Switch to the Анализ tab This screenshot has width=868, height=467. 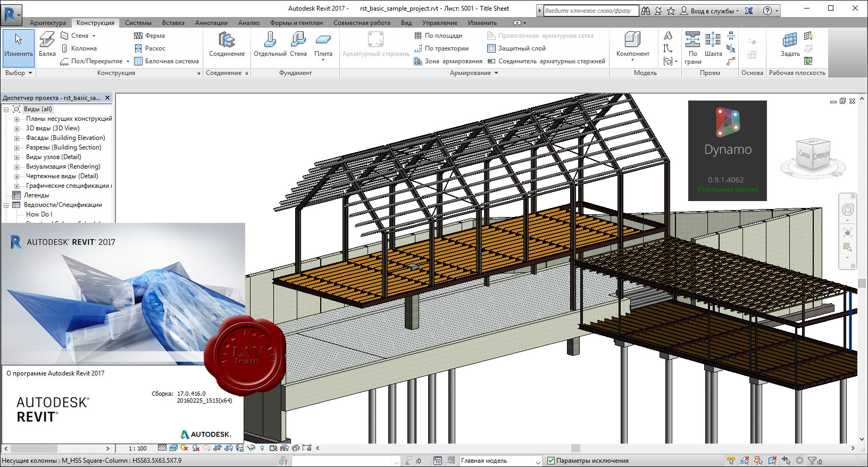[x=249, y=23]
